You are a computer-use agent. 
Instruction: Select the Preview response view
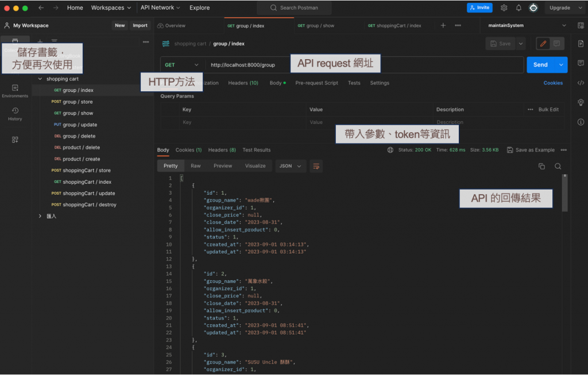(223, 166)
